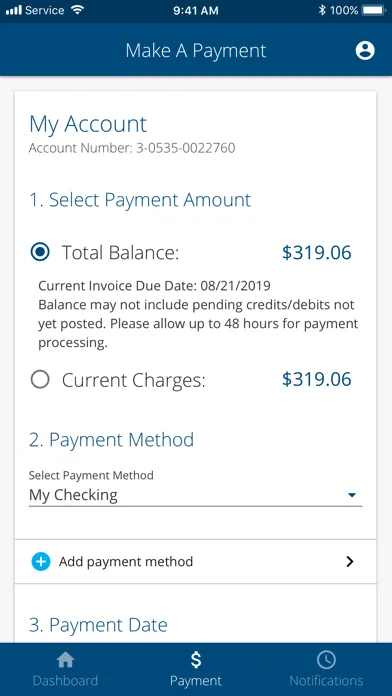This screenshot has width=392, height=696.
Task: Tap the Total Balance $319.06 amount
Action: [317, 253]
